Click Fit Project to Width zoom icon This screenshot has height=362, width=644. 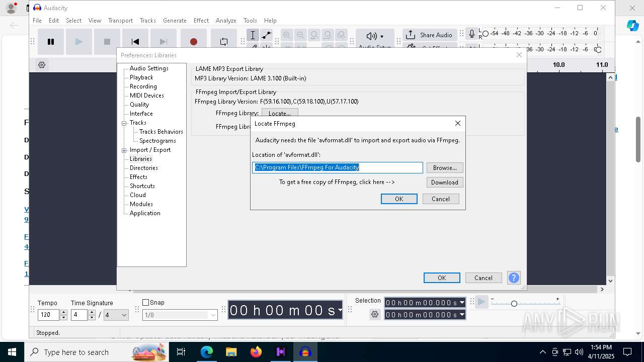[x=328, y=35]
